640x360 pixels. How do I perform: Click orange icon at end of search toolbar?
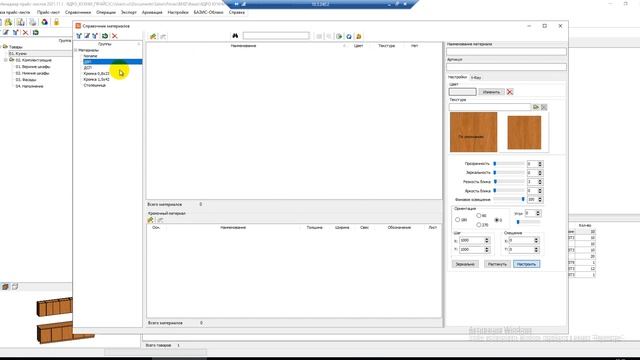(359, 36)
